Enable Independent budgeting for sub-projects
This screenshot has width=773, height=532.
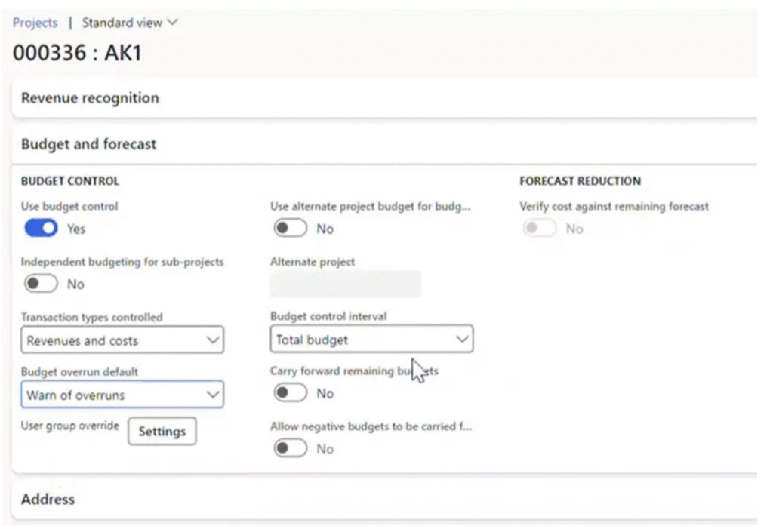pyautogui.click(x=39, y=283)
